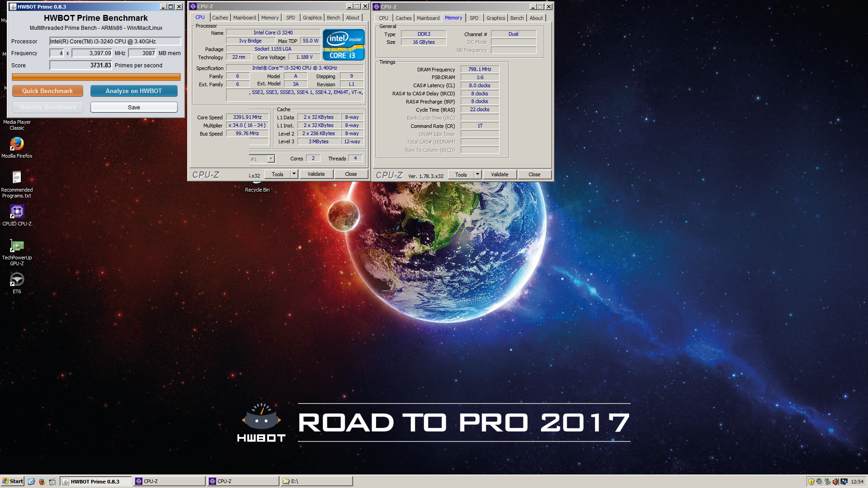The image size is (868, 488).
Task: Open Firefox from quick launch
Action: tap(42, 481)
